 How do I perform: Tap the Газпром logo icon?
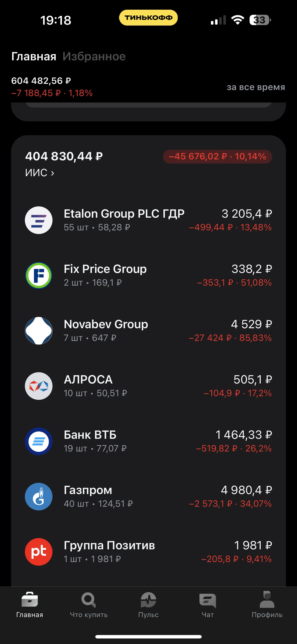coord(38,496)
